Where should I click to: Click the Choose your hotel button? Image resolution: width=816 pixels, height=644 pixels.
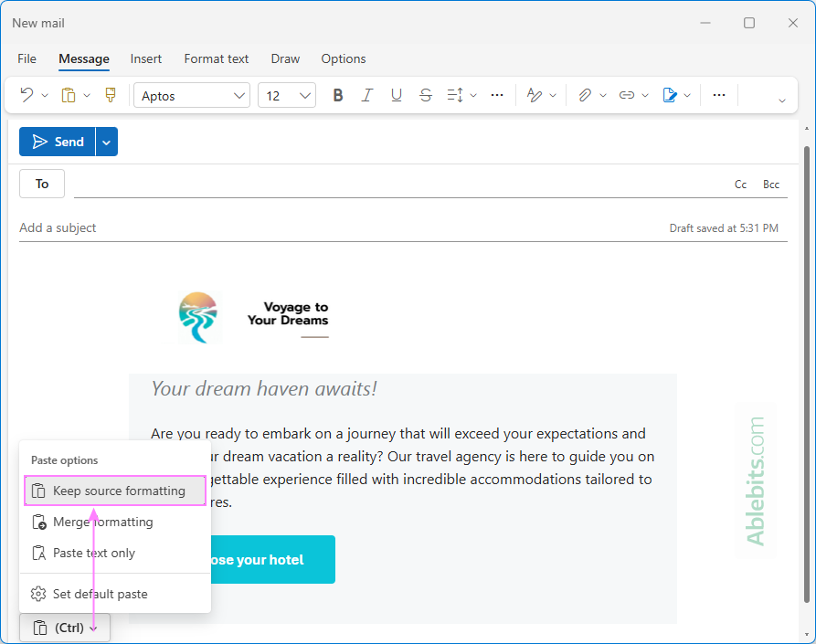tap(274, 559)
